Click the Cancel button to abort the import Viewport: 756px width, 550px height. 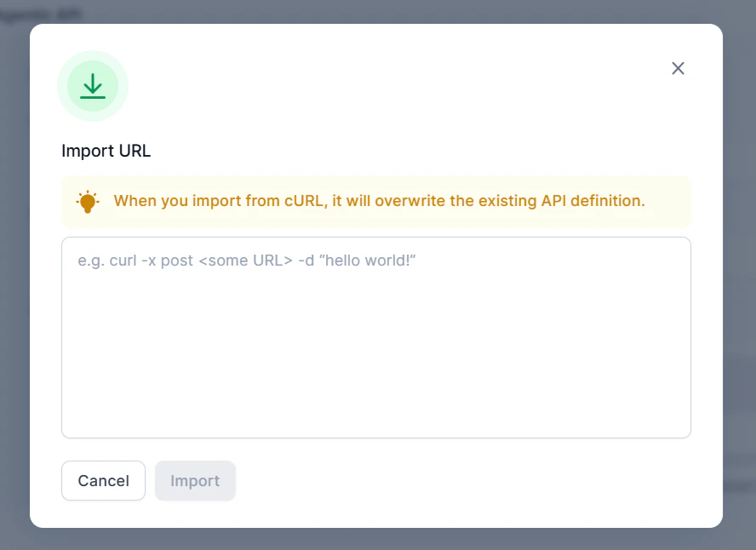click(x=103, y=480)
